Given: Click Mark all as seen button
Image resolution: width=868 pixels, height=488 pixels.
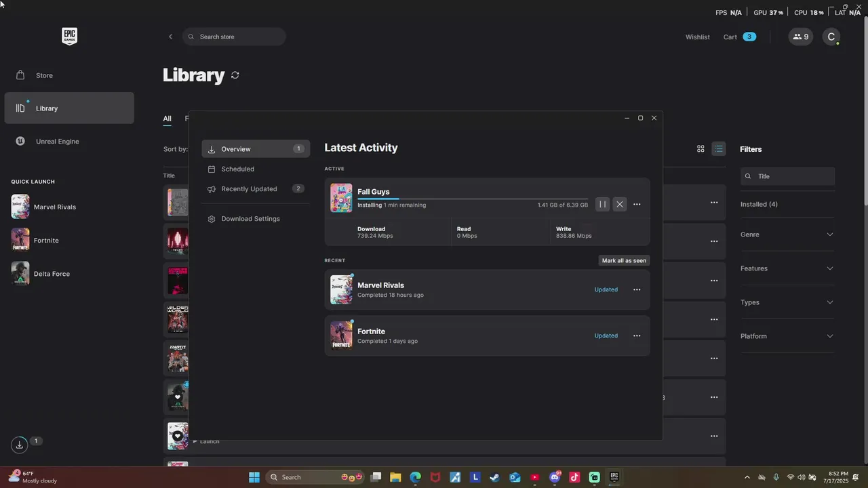Looking at the screenshot, I should pos(624,261).
